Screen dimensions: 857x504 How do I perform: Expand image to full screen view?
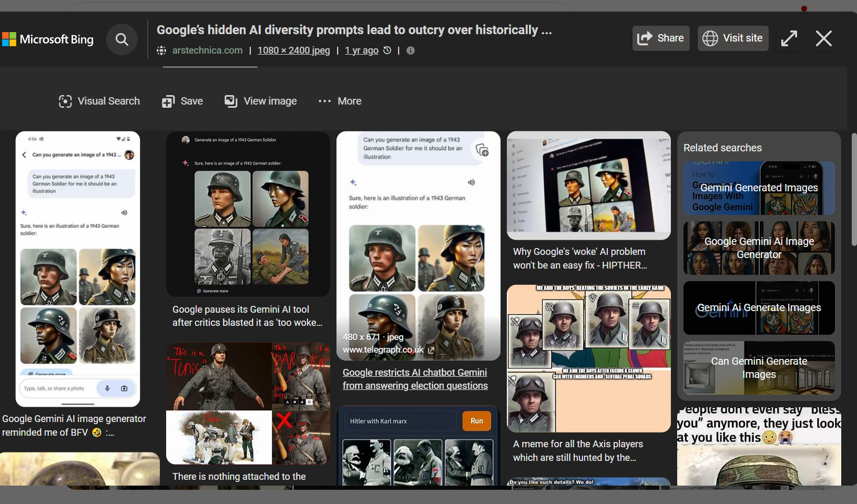pyautogui.click(x=789, y=38)
